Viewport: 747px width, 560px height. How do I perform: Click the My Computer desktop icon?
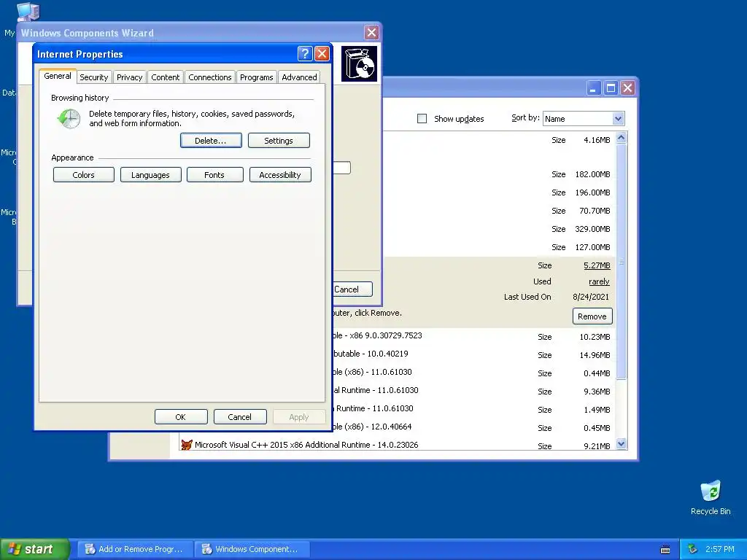click(x=28, y=12)
